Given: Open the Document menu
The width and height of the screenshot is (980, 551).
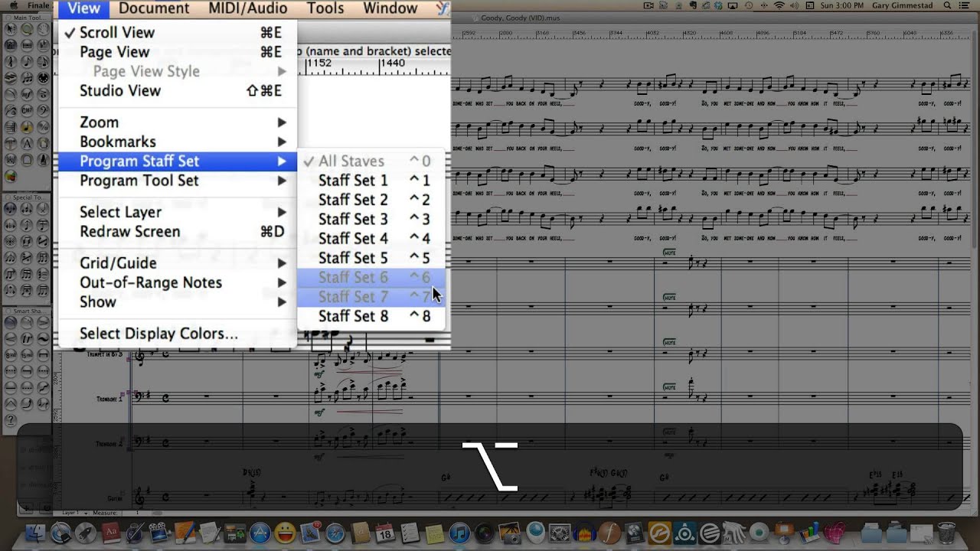Looking at the screenshot, I should coord(154,8).
